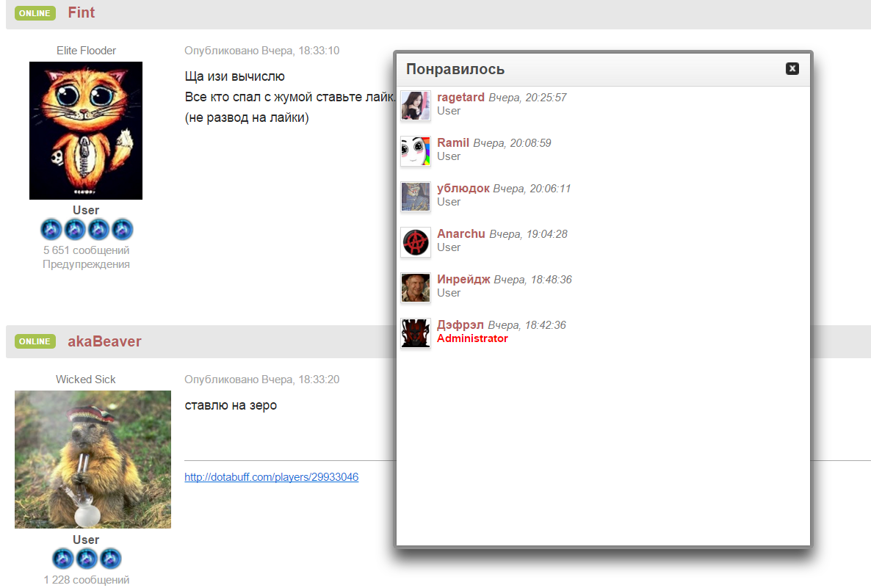Open the dotabuff.com players link
Screen dimensions: 871x588
pos(271,477)
